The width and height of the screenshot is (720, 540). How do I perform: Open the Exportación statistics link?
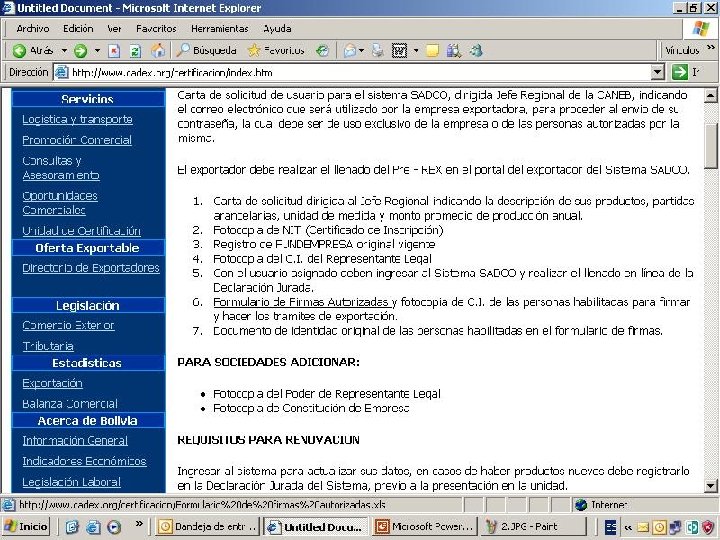[x=52, y=383]
